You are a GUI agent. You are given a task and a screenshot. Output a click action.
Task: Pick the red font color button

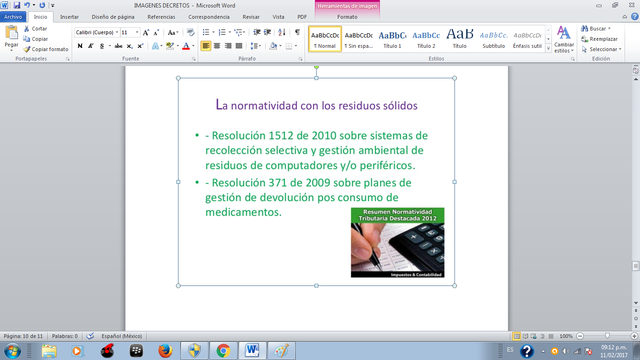point(186,46)
